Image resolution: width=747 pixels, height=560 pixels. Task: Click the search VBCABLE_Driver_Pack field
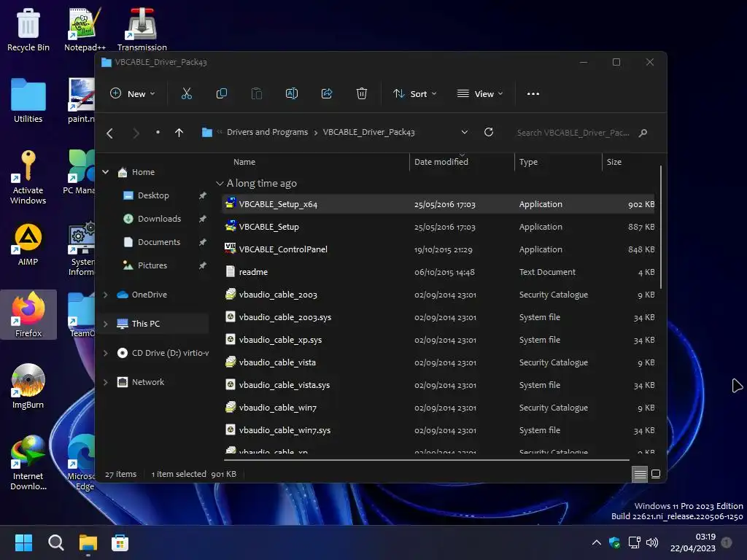tap(573, 133)
